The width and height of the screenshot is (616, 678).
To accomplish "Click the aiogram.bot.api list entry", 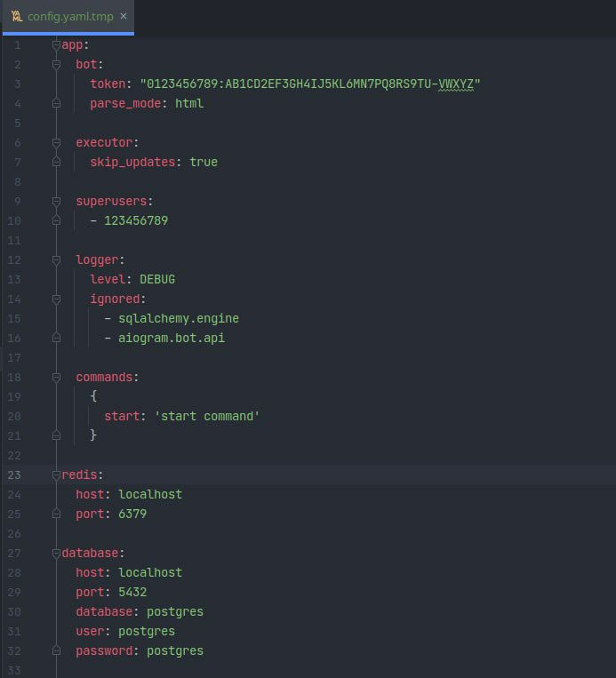I will pos(172,339).
